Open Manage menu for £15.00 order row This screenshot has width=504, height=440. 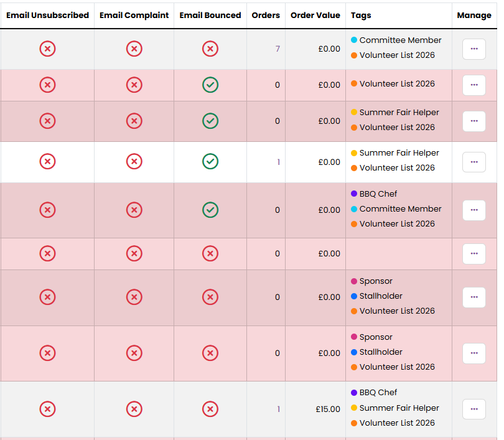474,409
